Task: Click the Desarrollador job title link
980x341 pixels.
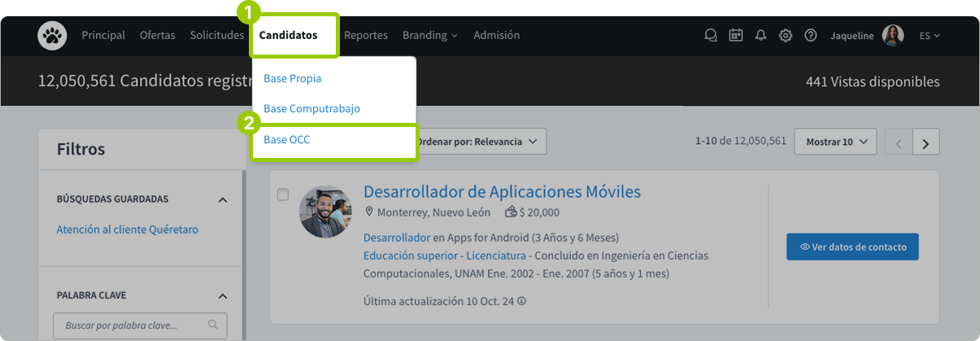Action: click(x=397, y=238)
